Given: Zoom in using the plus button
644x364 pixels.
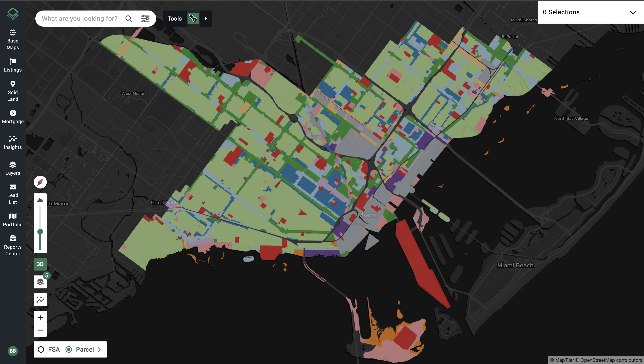Looking at the screenshot, I should coord(40,317).
